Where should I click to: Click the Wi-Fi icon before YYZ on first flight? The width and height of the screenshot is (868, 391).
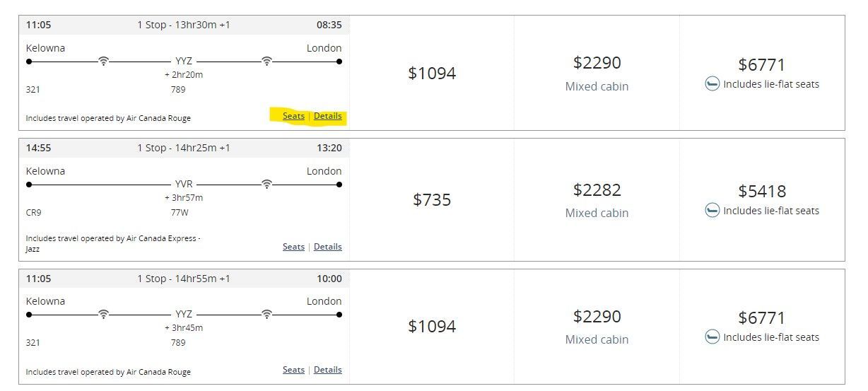point(103,62)
